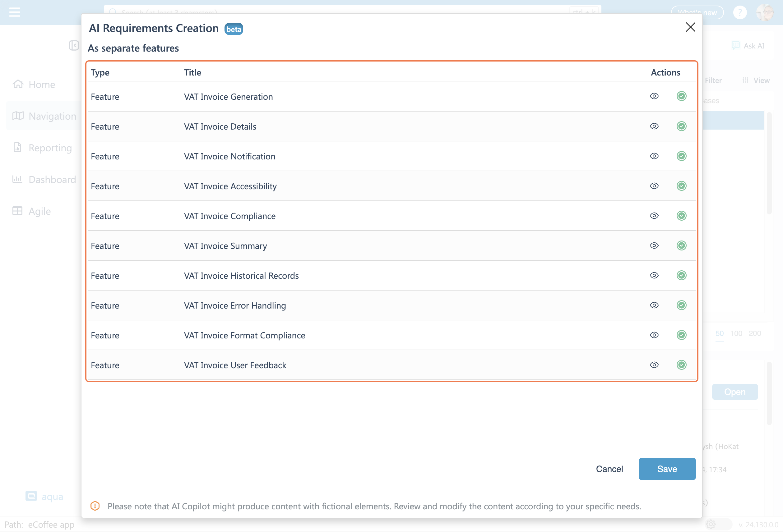Viewport: 783px width, 532px height.
Task: Open the hamburger main menu
Action: pos(15,12)
